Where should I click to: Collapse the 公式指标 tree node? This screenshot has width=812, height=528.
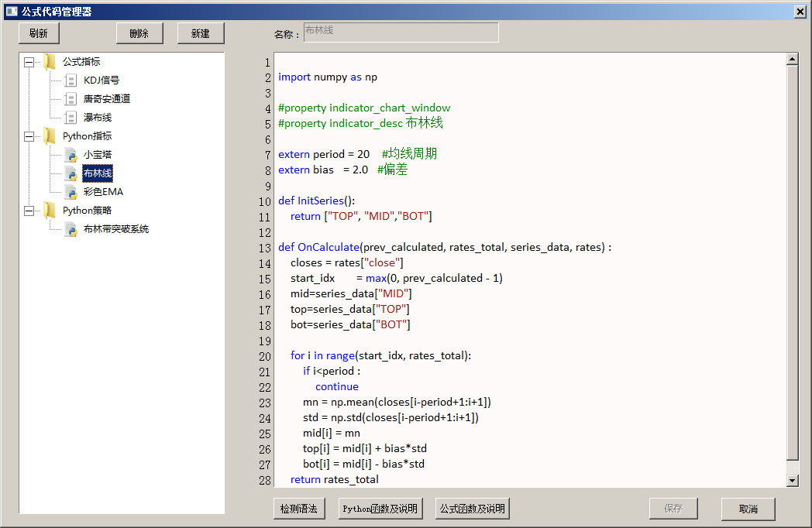tap(29, 62)
